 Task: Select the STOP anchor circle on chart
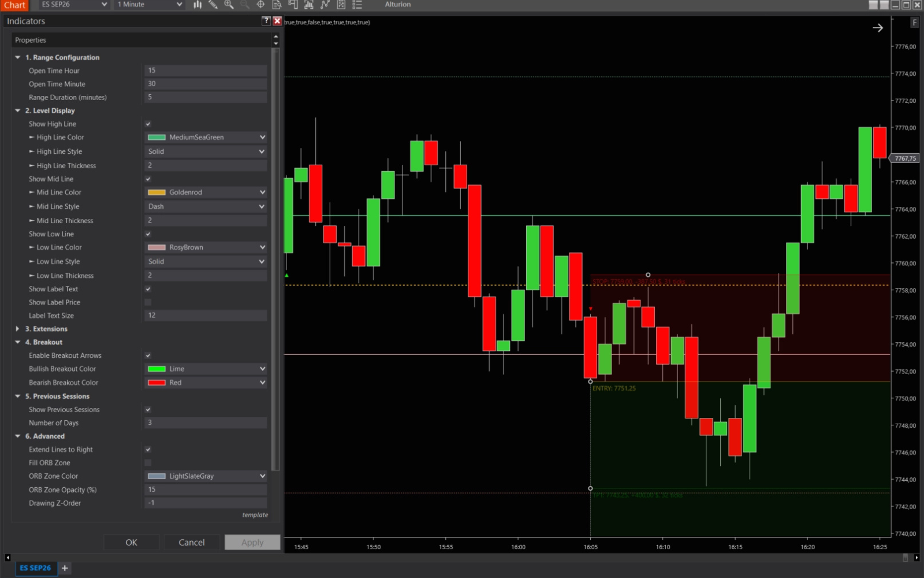(648, 275)
